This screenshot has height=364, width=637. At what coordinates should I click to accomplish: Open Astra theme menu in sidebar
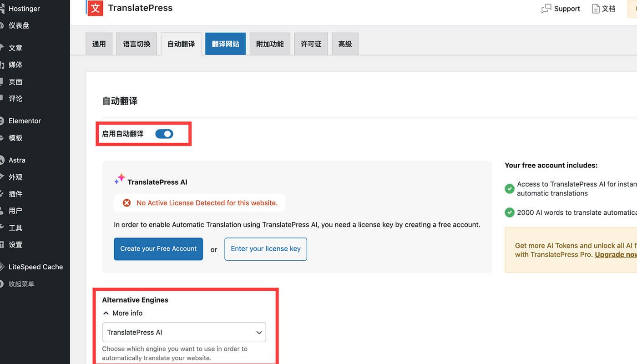click(17, 160)
